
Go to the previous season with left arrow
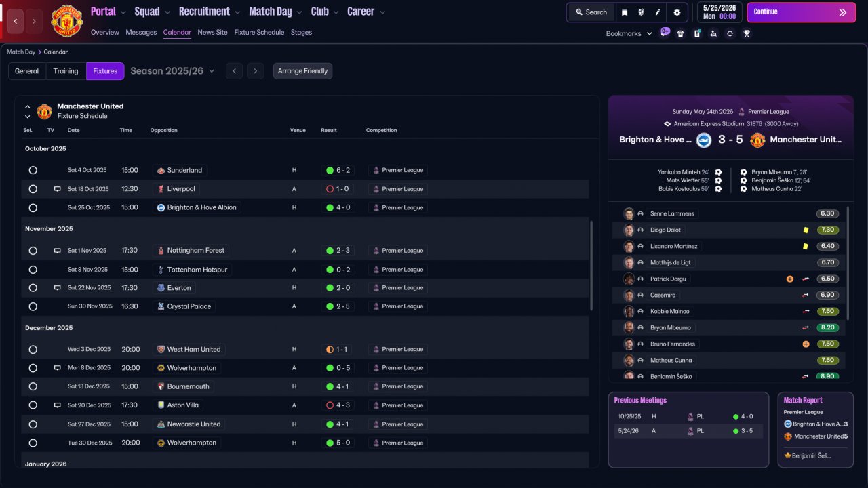(234, 71)
